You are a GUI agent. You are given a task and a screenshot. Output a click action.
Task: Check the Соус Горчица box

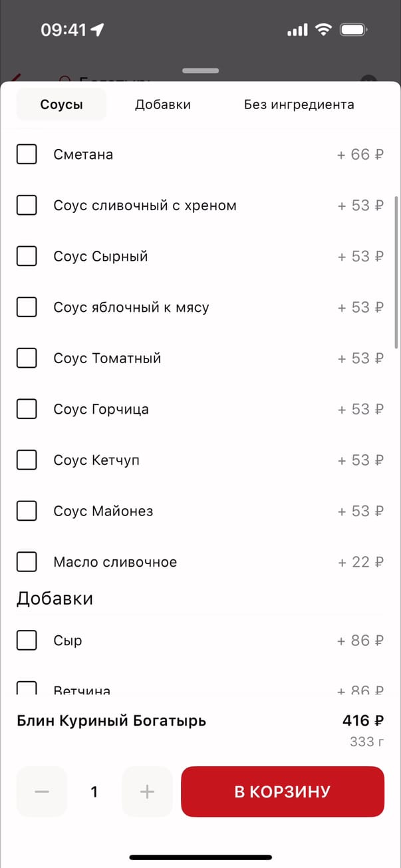27,409
